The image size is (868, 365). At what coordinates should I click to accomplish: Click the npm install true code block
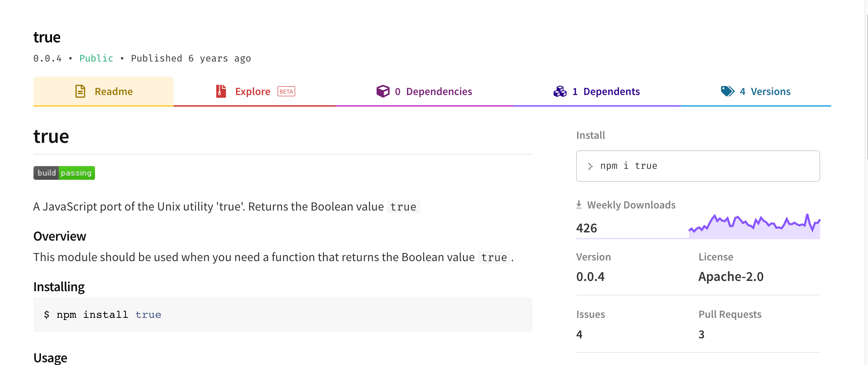click(283, 314)
